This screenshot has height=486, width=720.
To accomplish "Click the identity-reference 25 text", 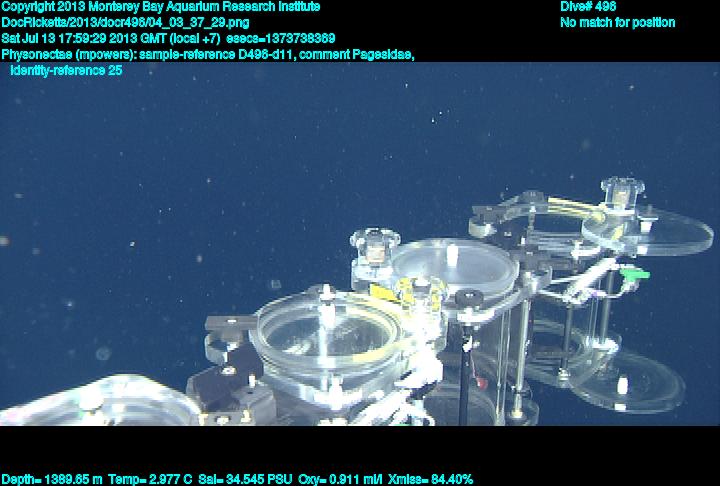I will (66, 71).
